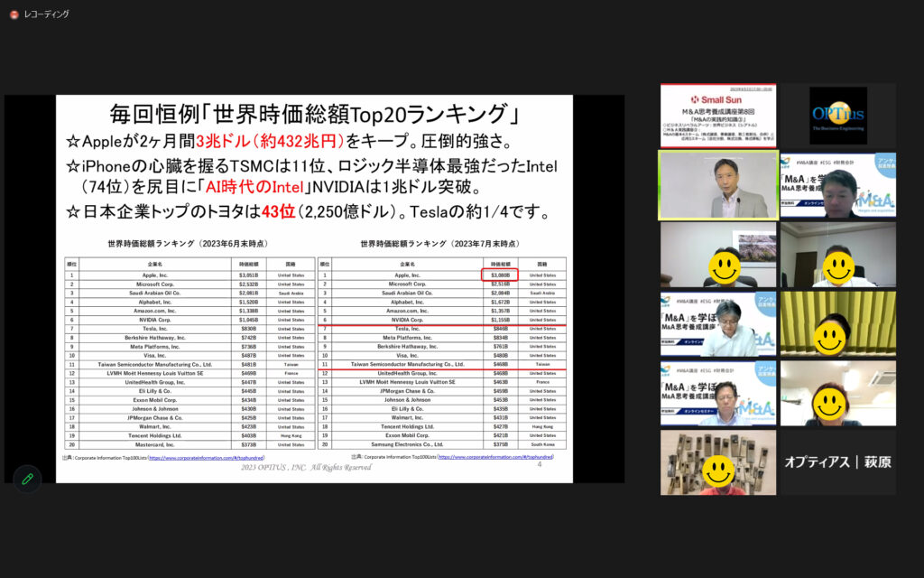Select the Small Sun slide video tile
Screen dimensions: 924x578
coord(717,115)
